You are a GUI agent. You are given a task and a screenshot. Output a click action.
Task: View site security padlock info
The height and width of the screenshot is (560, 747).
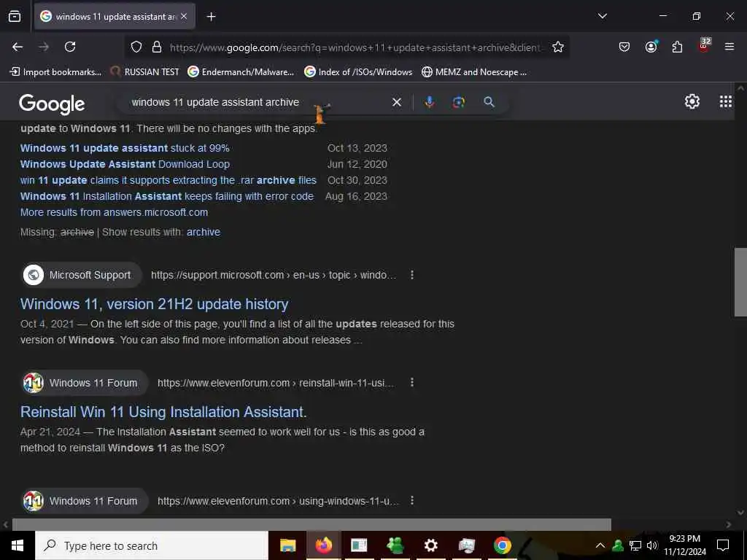click(157, 47)
